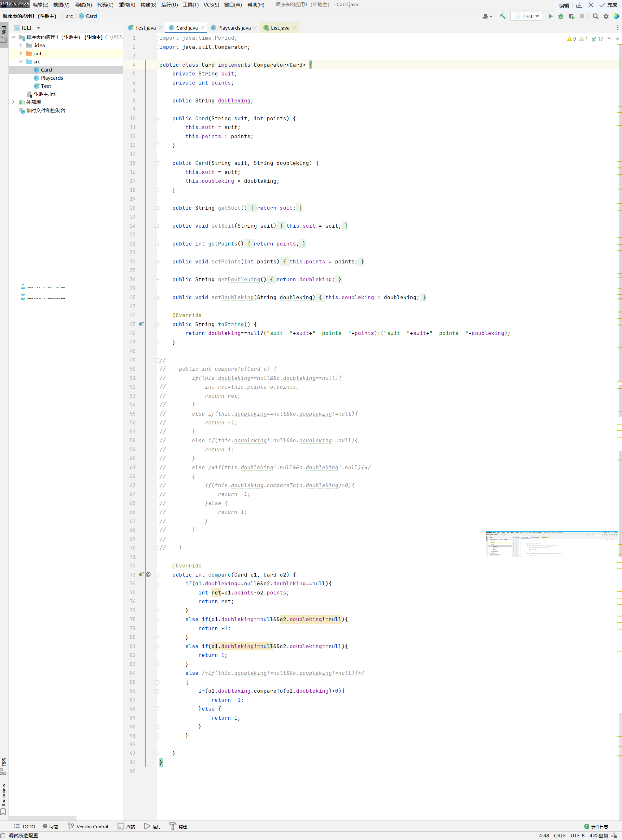
Task: Click the 4:48 caret position indicator
Action: pyautogui.click(x=544, y=835)
